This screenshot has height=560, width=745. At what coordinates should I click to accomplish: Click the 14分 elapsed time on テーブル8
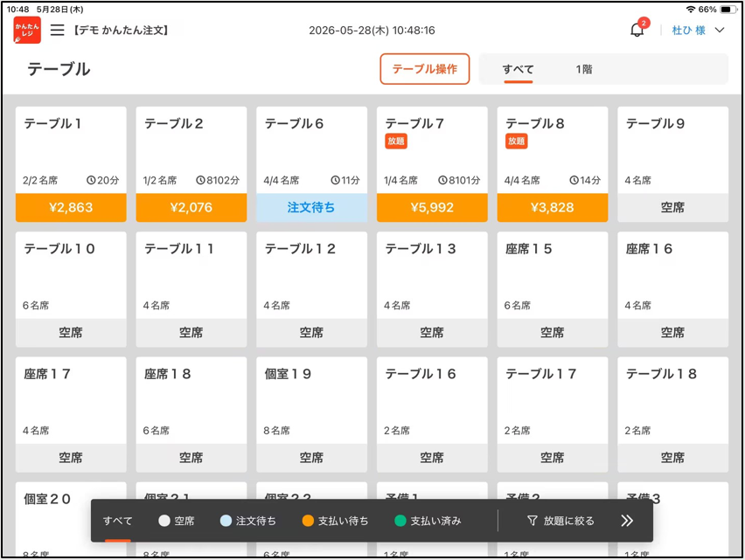point(585,180)
